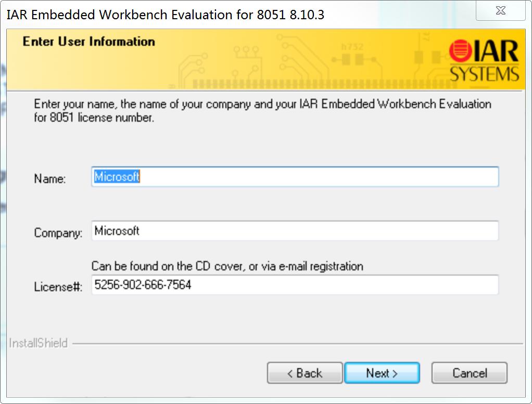Click the highlighted Microsoft text in Name
Image resolution: width=532 pixels, height=404 pixels.
click(x=117, y=177)
